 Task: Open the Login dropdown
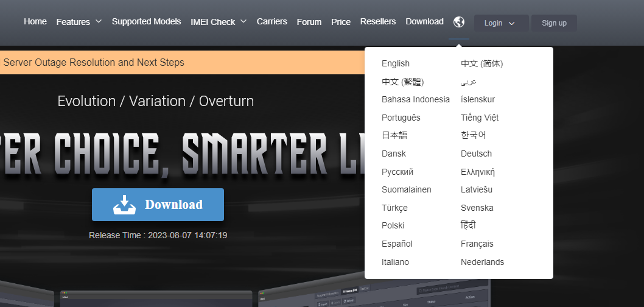[501, 23]
